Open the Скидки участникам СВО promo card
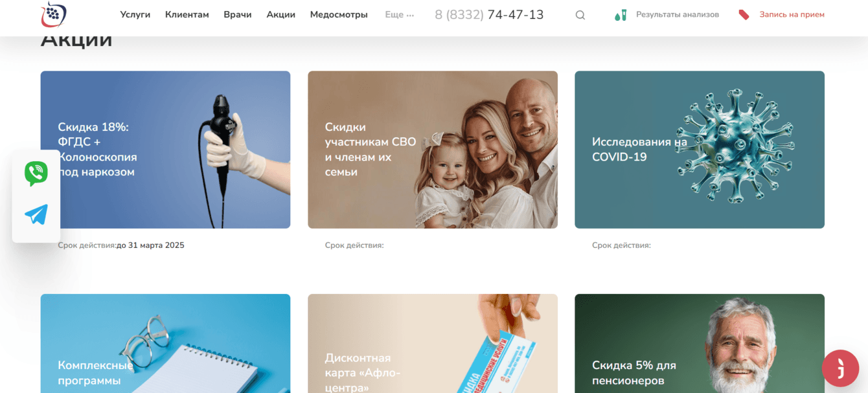This screenshot has width=868, height=393. [433, 150]
